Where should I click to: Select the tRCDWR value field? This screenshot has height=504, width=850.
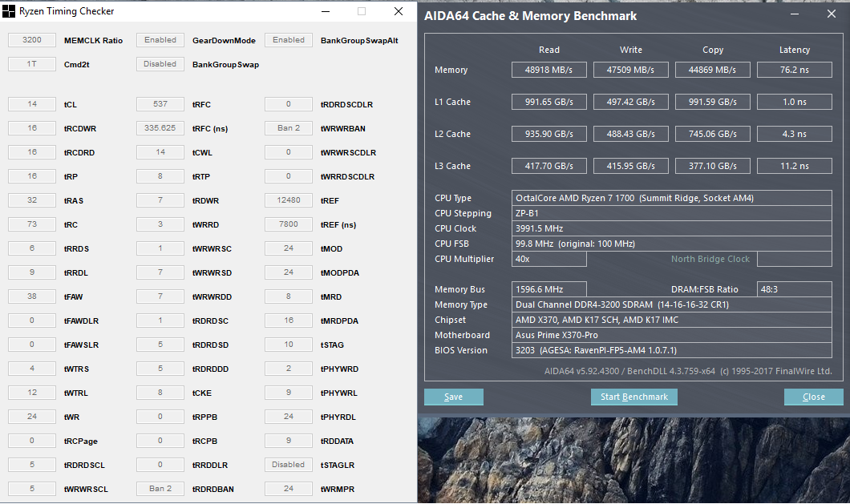32,128
